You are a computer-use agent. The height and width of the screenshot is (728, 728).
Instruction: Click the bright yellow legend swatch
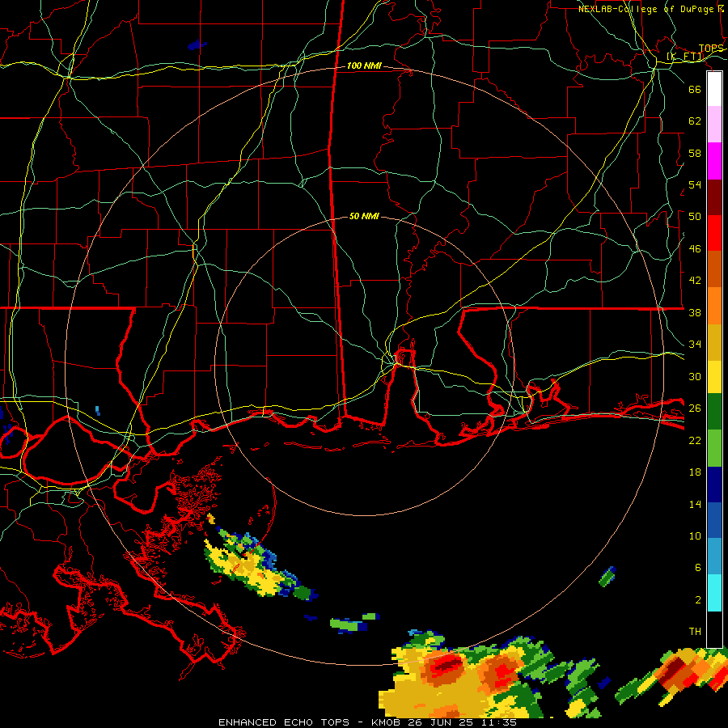tap(714, 376)
